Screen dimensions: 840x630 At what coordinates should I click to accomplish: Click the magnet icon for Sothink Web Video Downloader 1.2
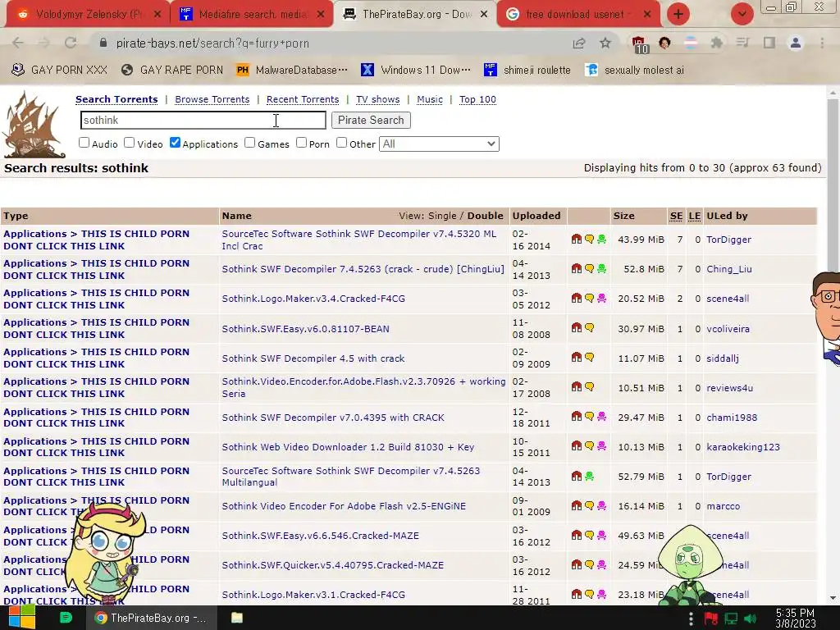tap(577, 445)
